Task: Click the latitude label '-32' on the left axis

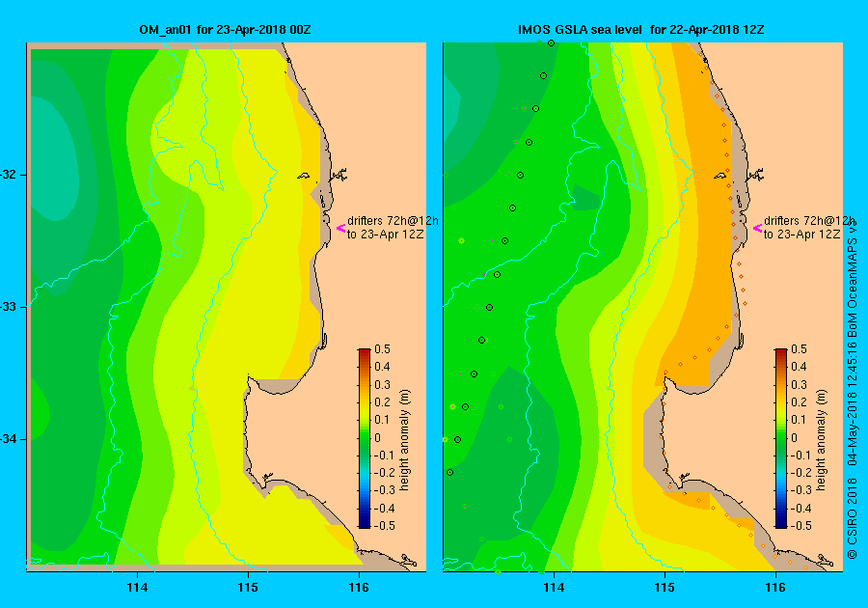Action: point(9,175)
